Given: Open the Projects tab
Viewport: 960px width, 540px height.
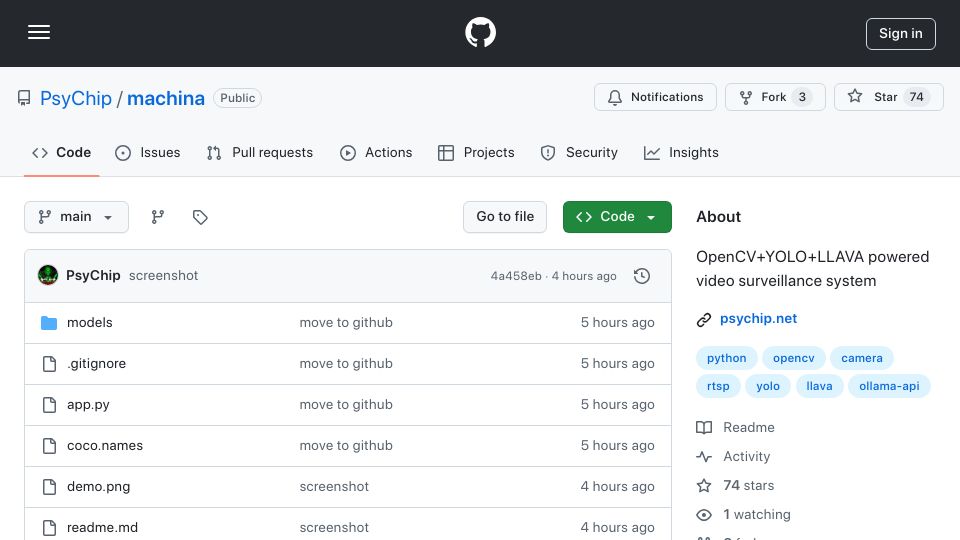Looking at the screenshot, I should click(x=476, y=152).
